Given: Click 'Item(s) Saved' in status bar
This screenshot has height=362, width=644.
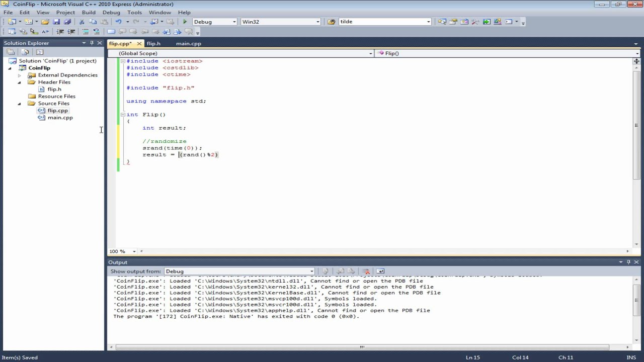Looking at the screenshot, I should tap(20, 357).
